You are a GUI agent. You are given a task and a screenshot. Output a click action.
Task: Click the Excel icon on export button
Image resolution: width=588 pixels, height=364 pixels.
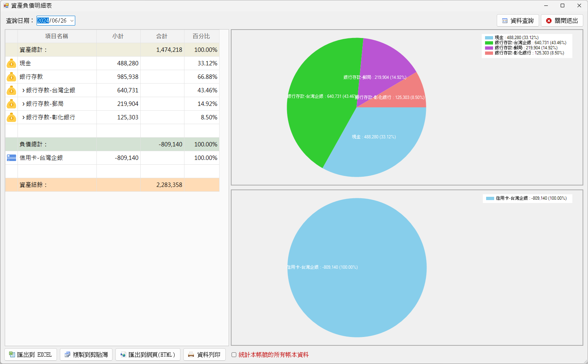coord(12,355)
